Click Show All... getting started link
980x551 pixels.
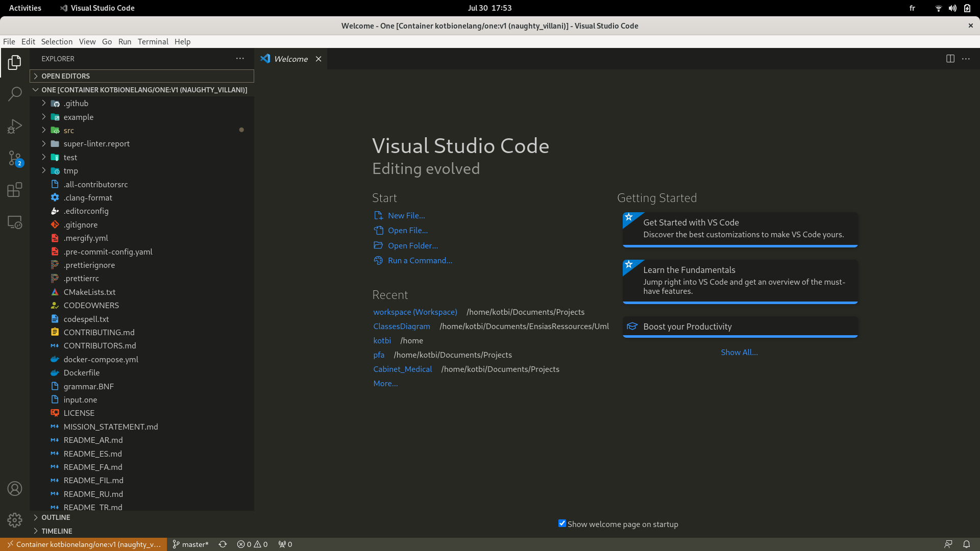coord(739,353)
